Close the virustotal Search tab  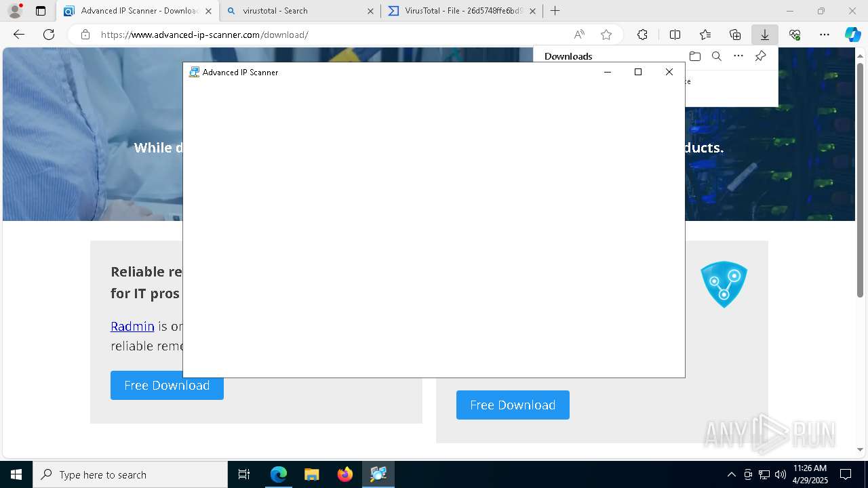point(370,11)
